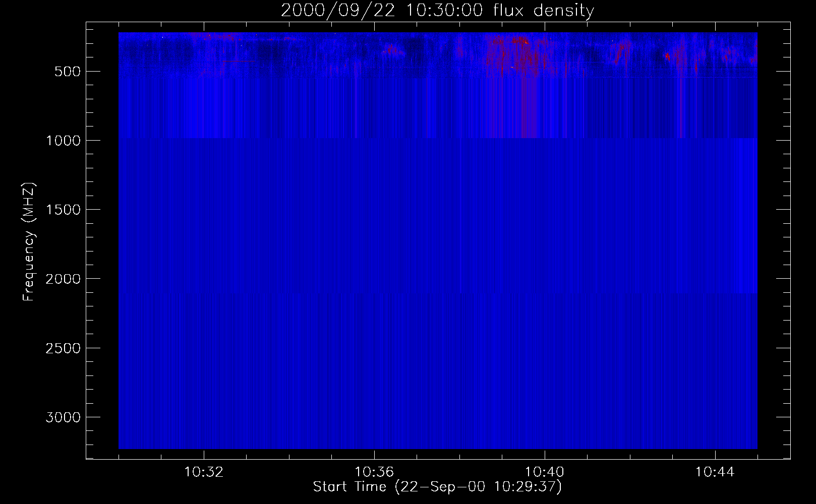Click the 2000 frequency tick label
The height and width of the screenshot is (504, 816).
[63, 279]
